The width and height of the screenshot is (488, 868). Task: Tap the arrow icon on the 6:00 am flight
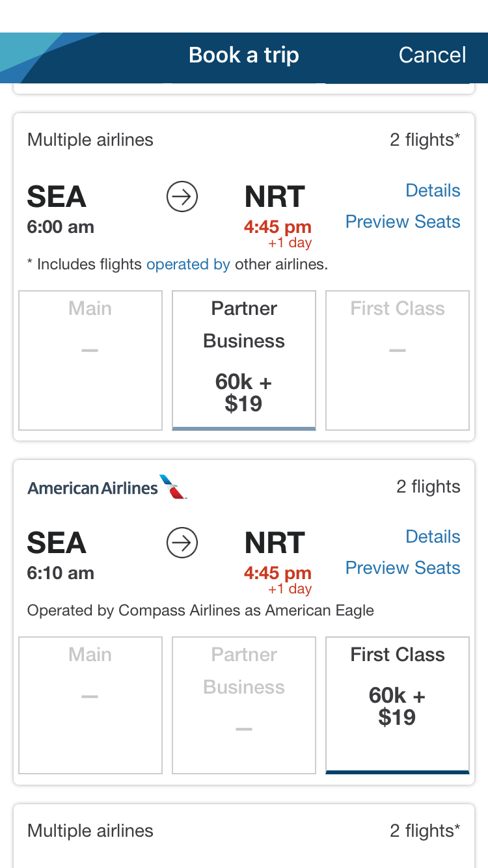click(x=182, y=197)
